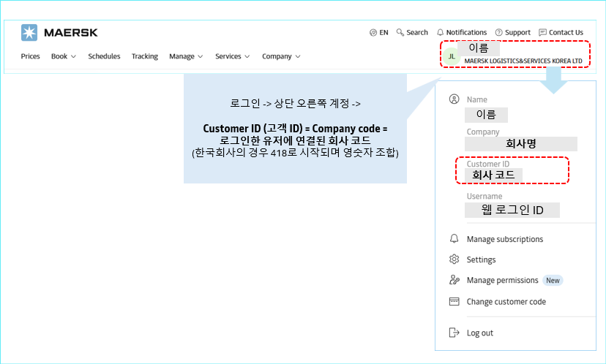Open Manage permissions
The width and height of the screenshot is (606, 364).
coord(502,280)
